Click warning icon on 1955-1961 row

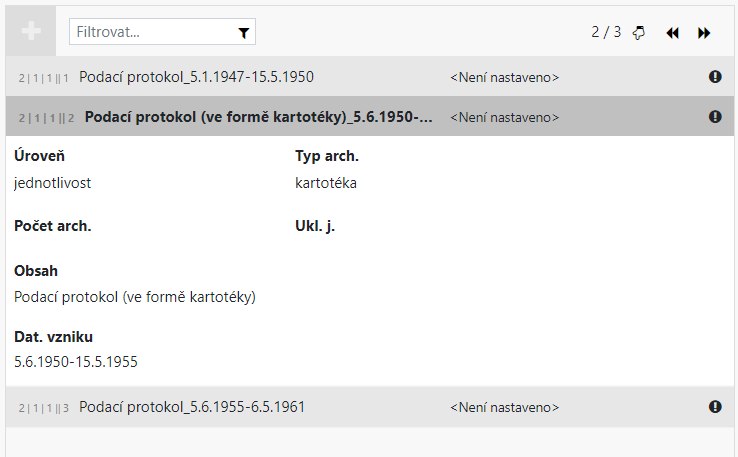click(x=715, y=407)
